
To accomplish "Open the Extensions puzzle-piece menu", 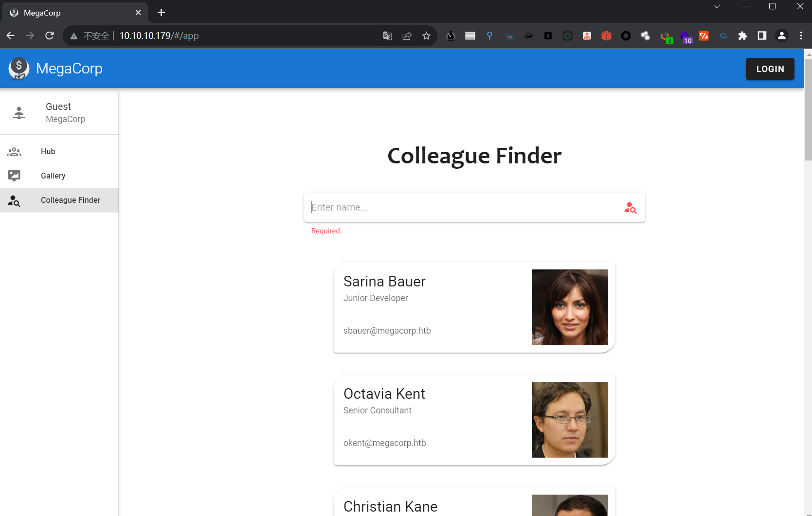I will 742,36.
